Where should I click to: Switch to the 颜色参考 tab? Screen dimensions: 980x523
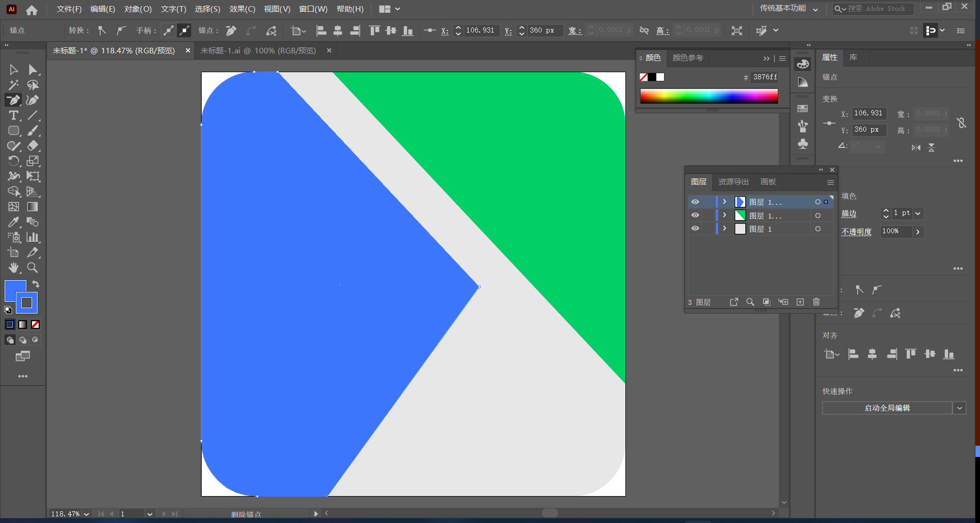pos(688,57)
